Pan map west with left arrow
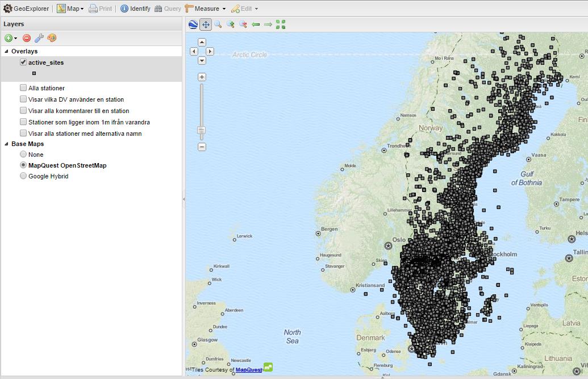This screenshot has width=588, height=379. [x=194, y=51]
